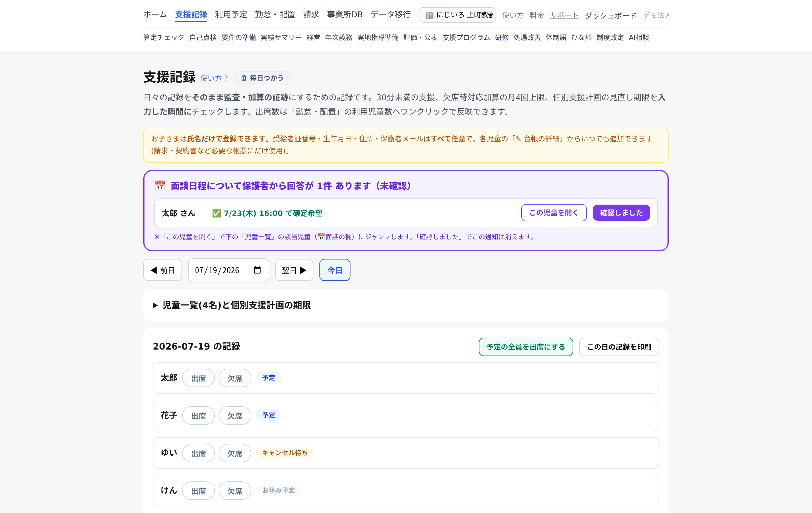The image size is (812, 513).
Task: Open the calendar picker icon in date field
Action: pyautogui.click(x=257, y=270)
